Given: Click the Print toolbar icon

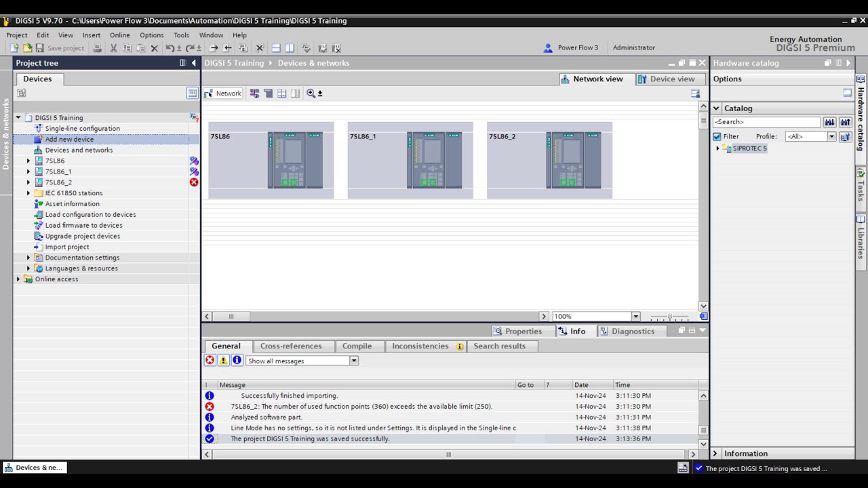Looking at the screenshot, I should [98, 48].
